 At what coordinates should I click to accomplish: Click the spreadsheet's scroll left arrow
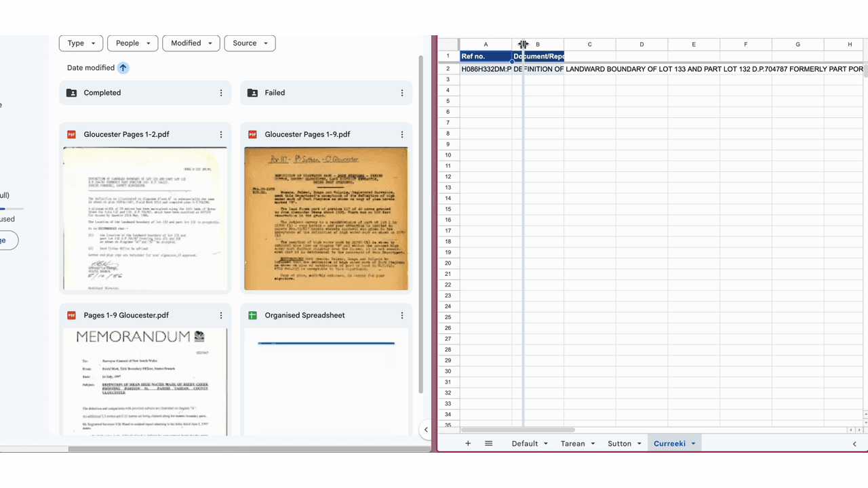(851, 430)
